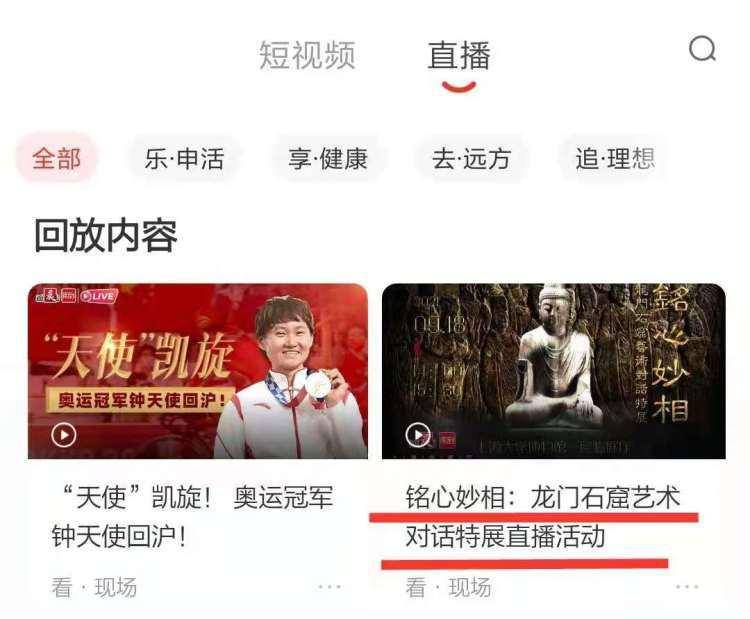Choose the 去·远方 category chip
Screen dimensions: 750x619
click(471, 158)
